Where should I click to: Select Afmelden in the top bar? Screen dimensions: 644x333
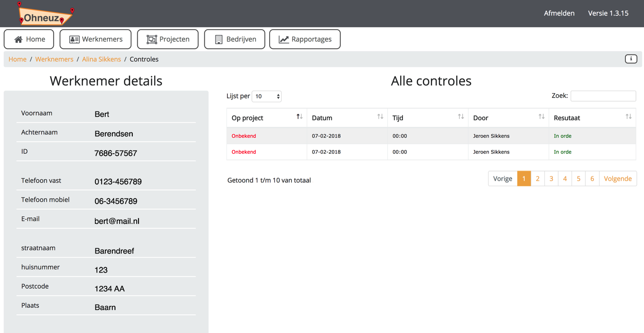[559, 13]
